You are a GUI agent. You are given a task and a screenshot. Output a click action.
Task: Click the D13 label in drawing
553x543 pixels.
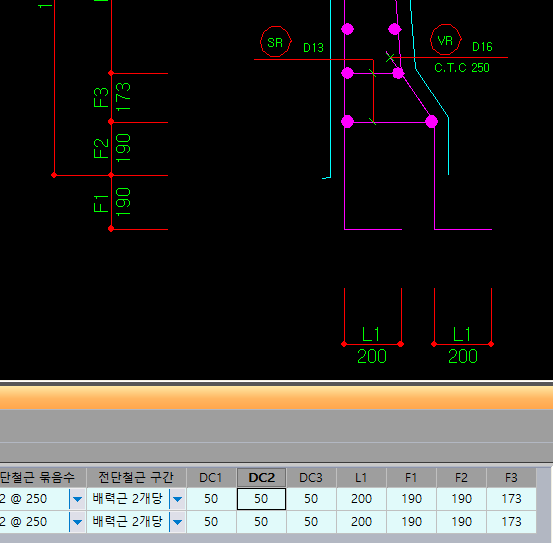pos(313,48)
